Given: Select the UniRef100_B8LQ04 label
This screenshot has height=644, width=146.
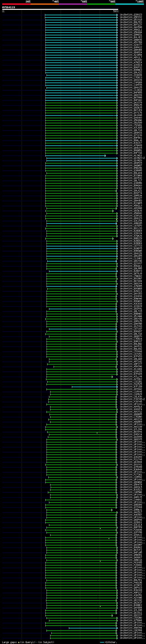Looking at the screenshot, I should 131,173.
